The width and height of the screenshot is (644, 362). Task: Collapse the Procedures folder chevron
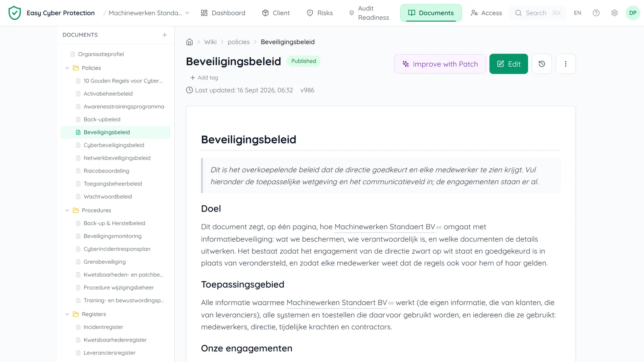[x=67, y=210]
